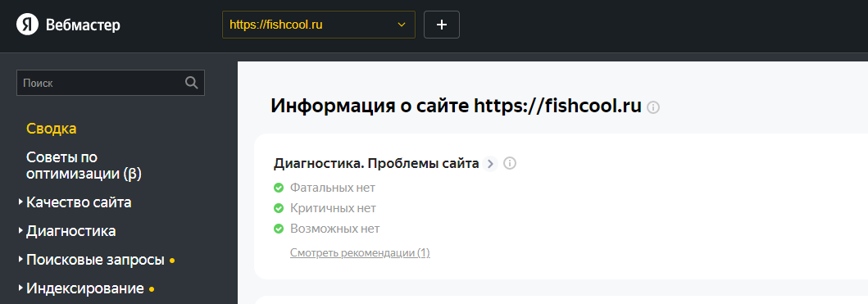
Task: Focus the Поиск search field
Action: pyautogui.click(x=111, y=83)
